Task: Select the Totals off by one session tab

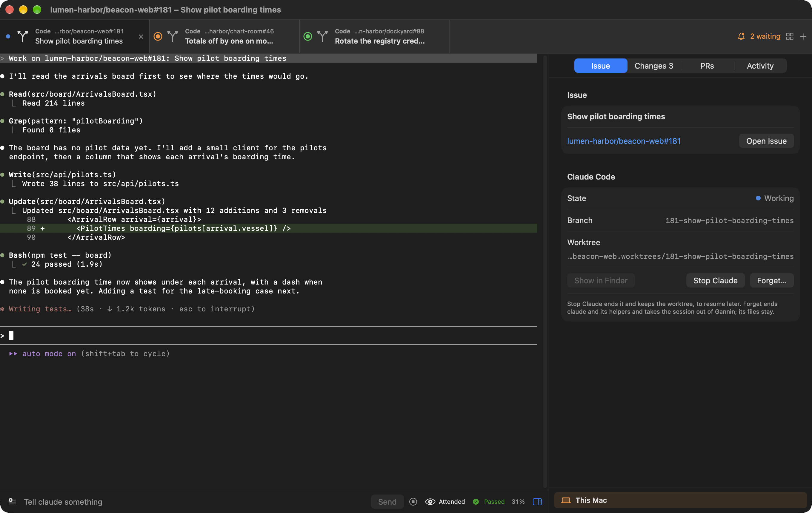Action: (x=224, y=36)
